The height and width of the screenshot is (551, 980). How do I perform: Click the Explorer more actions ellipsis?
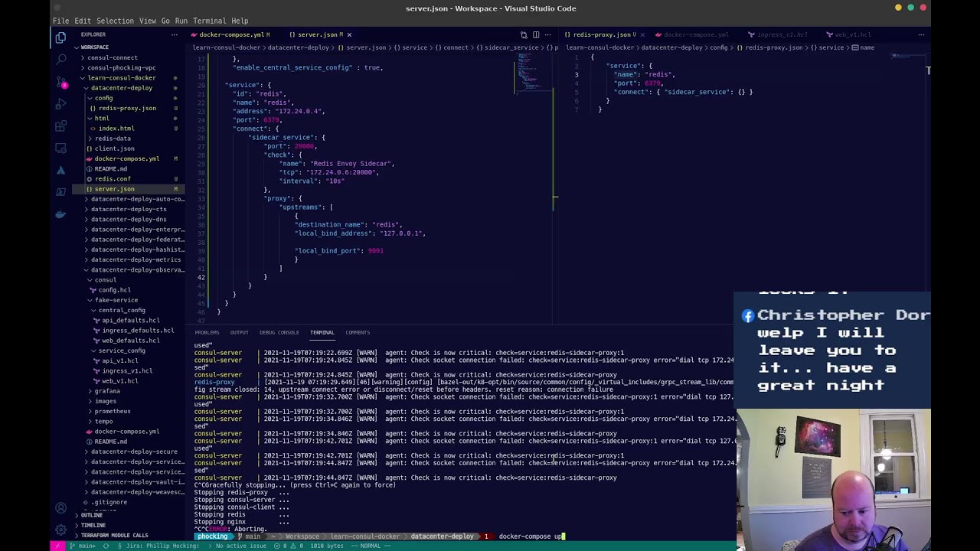[x=174, y=34]
